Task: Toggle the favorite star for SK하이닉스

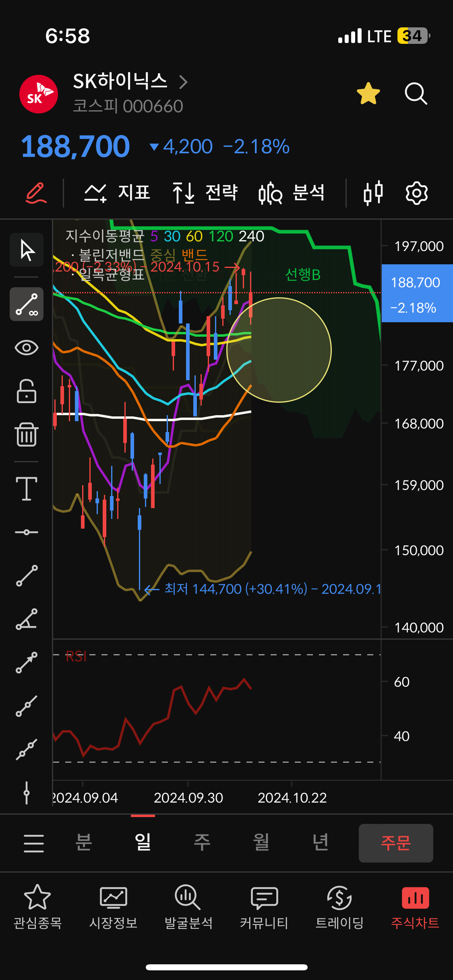Action: [368, 94]
